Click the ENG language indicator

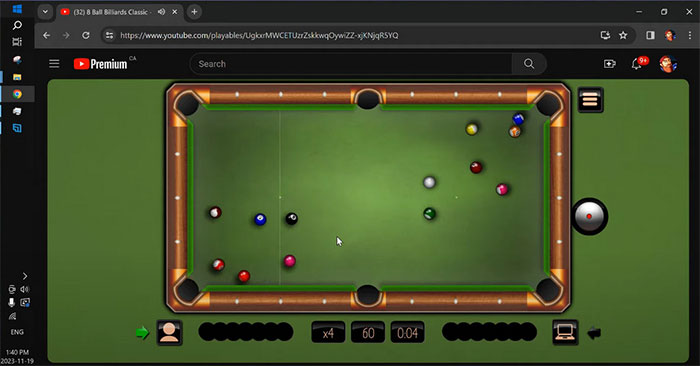click(x=17, y=332)
